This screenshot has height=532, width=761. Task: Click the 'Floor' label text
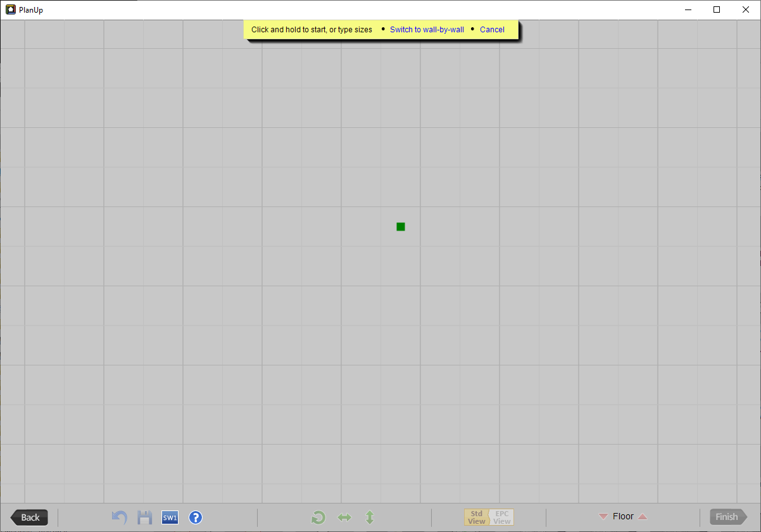click(623, 517)
